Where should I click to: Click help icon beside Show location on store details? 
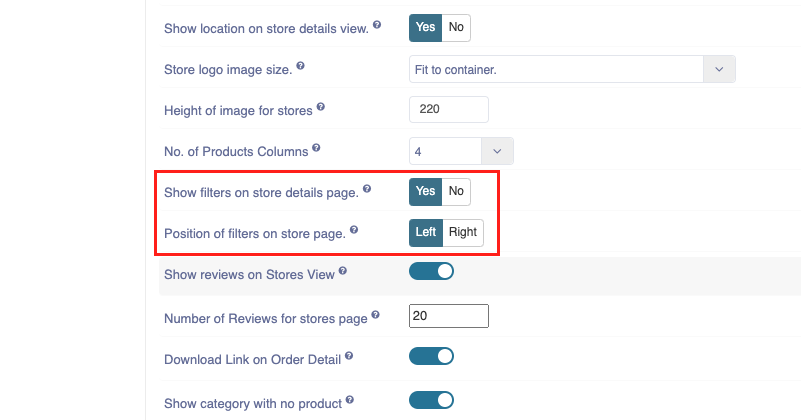coord(377,25)
